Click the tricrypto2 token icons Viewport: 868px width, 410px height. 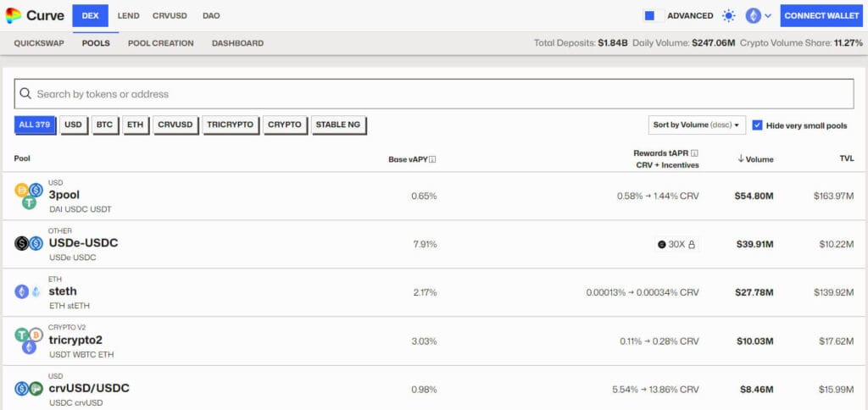click(x=29, y=341)
